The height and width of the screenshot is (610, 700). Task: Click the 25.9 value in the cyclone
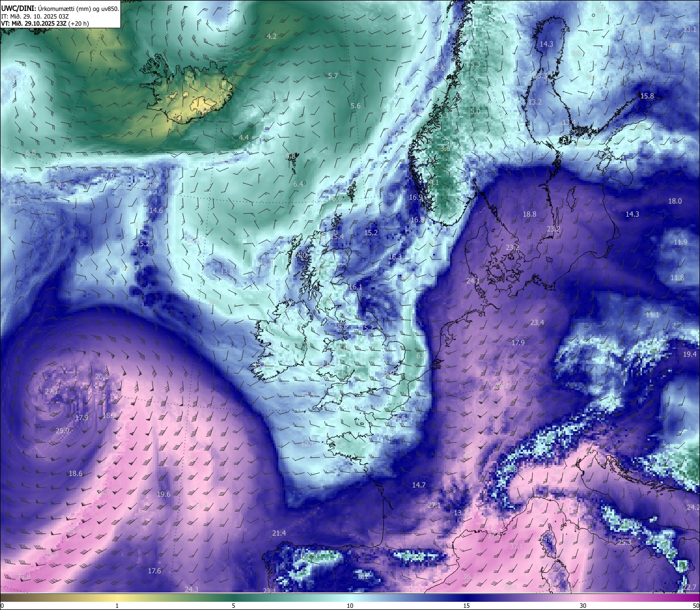pyautogui.click(x=63, y=431)
